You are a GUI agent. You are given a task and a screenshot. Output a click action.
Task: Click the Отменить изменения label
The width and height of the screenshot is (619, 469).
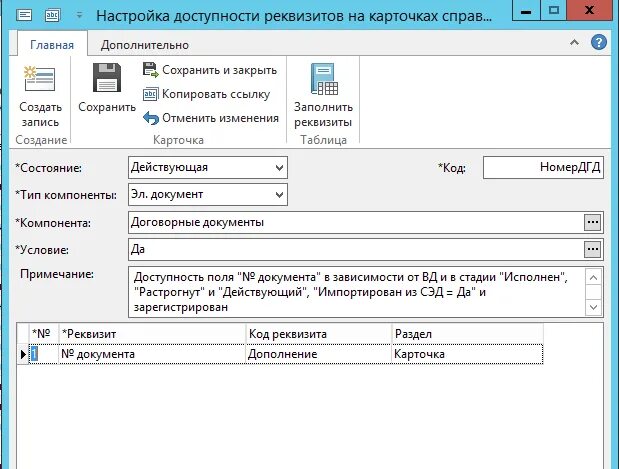220,118
